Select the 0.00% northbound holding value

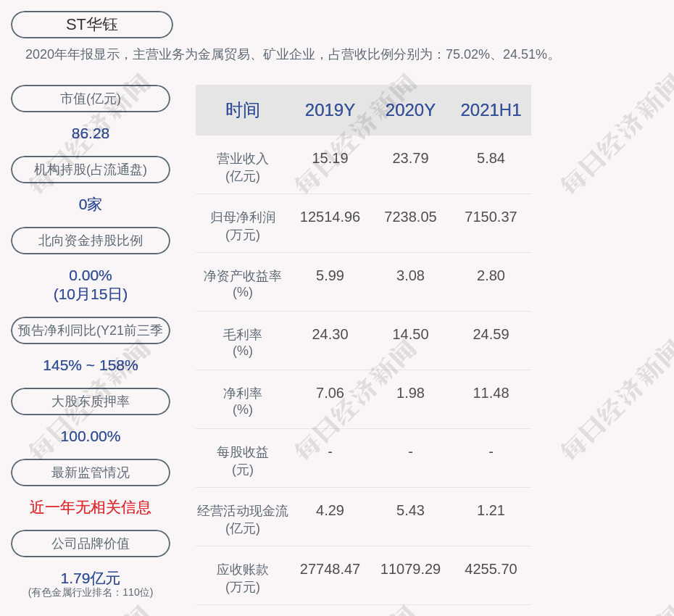[x=91, y=275]
